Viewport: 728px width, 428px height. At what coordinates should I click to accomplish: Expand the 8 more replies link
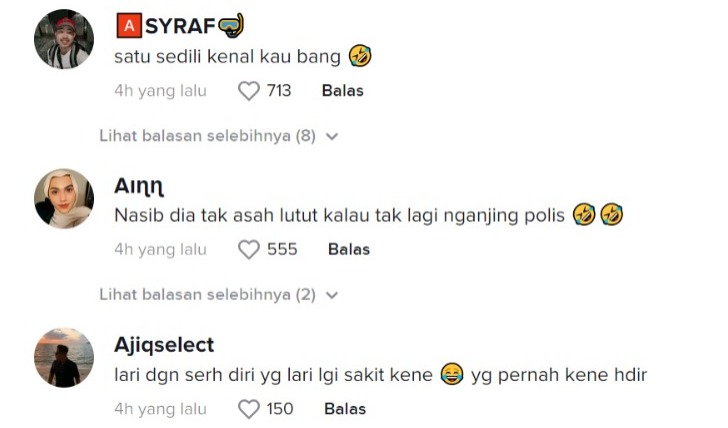(x=207, y=136)
